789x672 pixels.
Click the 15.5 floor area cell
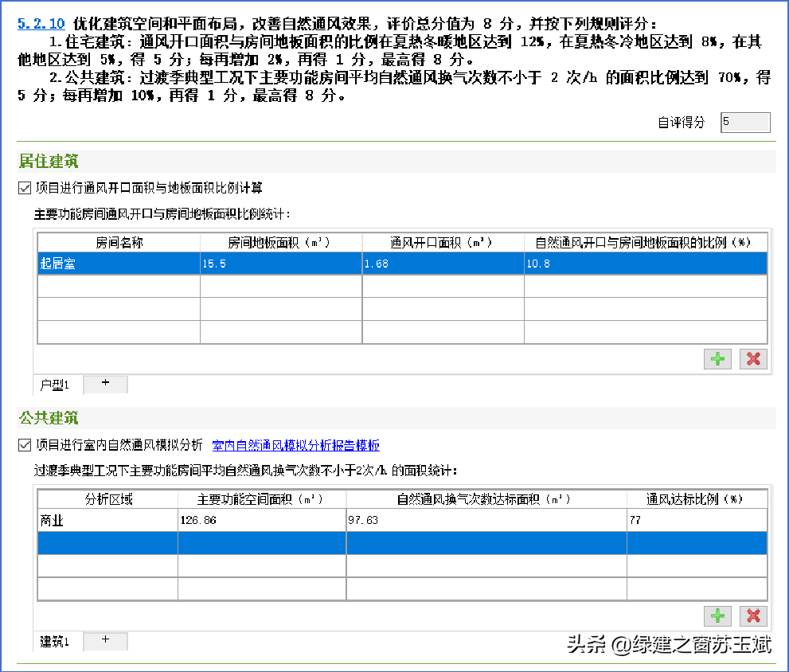(x=281, y=264)
